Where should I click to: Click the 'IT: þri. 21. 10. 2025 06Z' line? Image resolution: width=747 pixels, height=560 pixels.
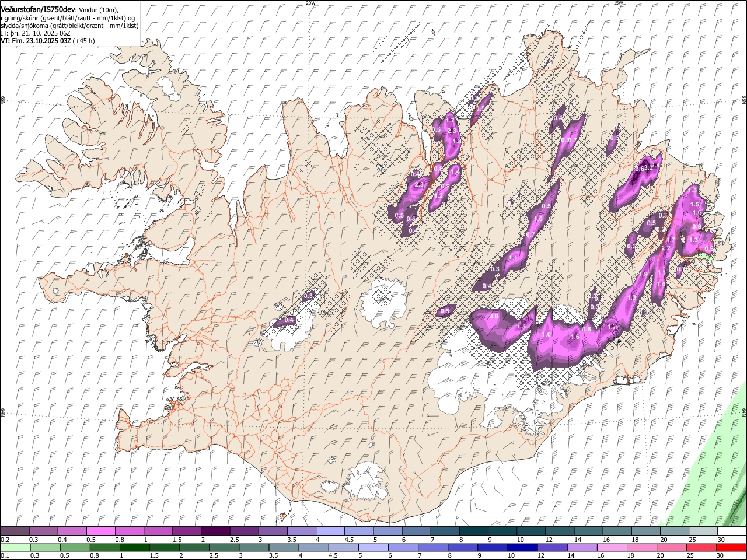(36, 33)
